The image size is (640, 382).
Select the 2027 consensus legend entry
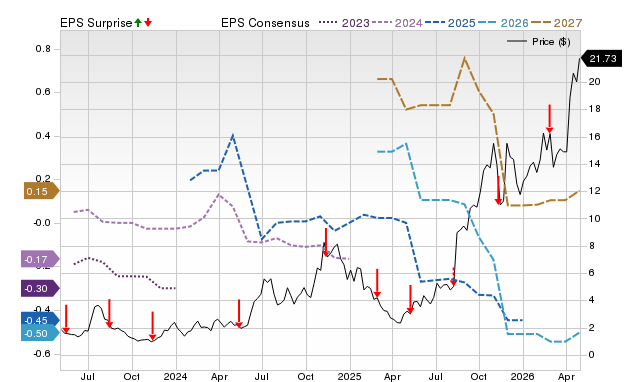click(556, 23)
